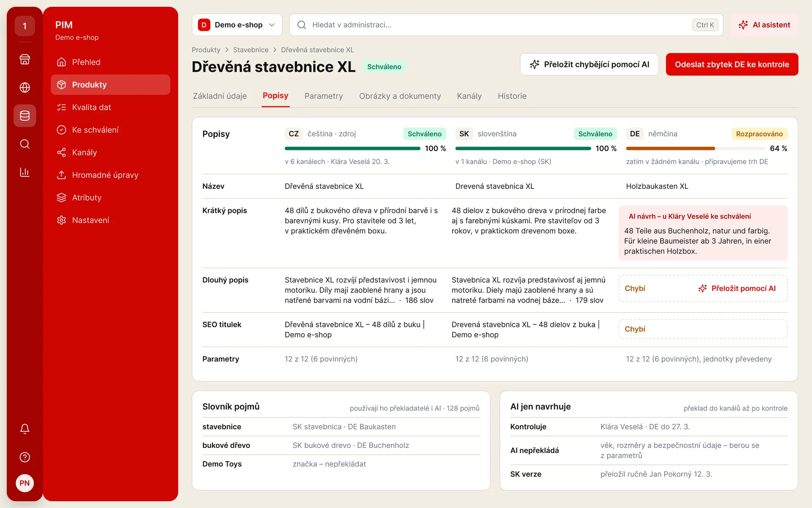Open Produkty in the sidebar
Viewport: 812px width, 508px height.
[110, 85]
